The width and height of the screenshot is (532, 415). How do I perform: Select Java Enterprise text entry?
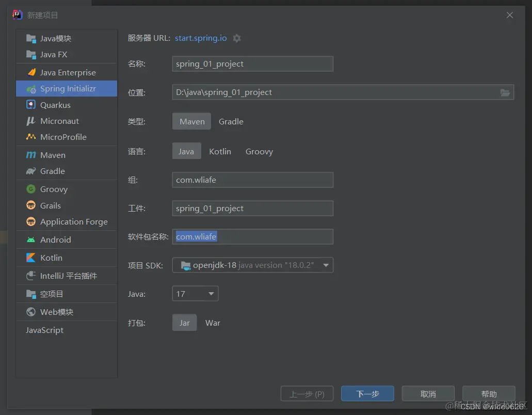(68, 73)
